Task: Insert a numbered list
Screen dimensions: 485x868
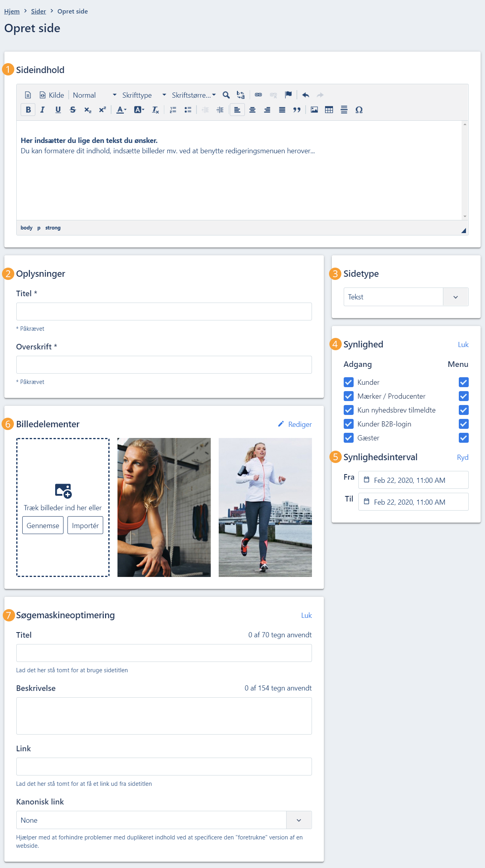Action: click(x=173, y=110)
